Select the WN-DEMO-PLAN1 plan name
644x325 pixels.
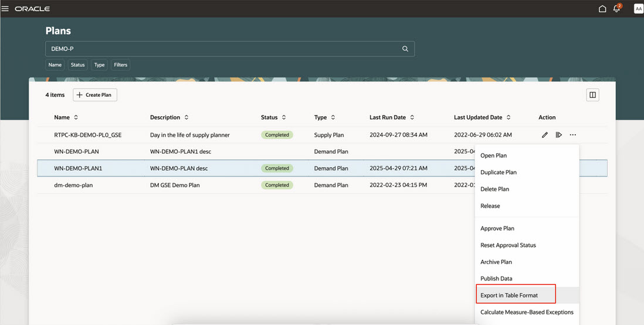pos(78,168)
